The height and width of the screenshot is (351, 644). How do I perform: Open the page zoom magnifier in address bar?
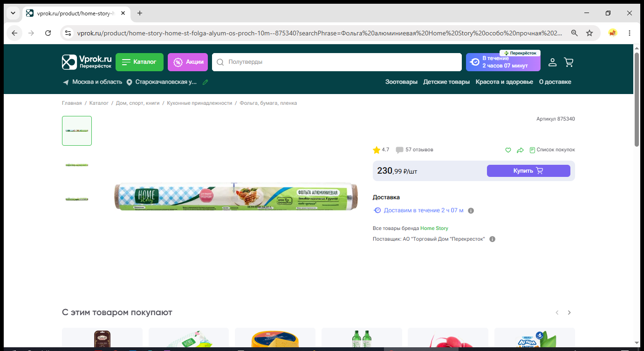point(575,33)
